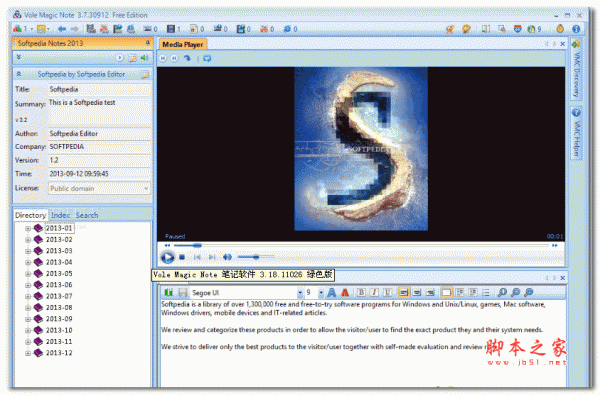Select the Media Player tab
Viewport: 600px width, 395px height.
pos(183,44)
